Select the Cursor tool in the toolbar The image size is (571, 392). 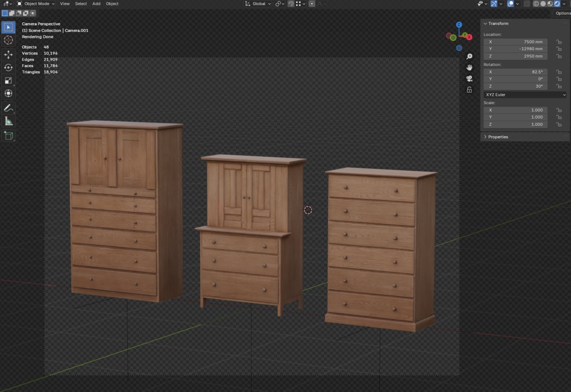click(8, 40)
